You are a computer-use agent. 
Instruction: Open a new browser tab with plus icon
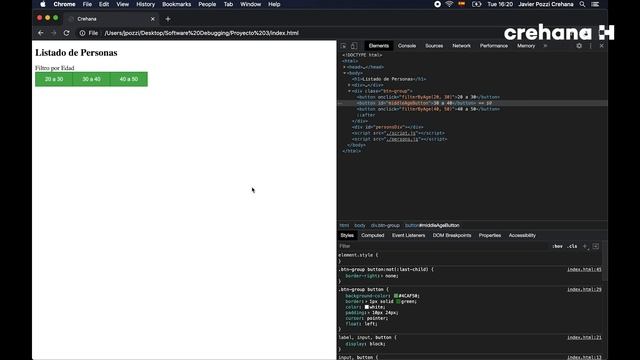[168, 19]
